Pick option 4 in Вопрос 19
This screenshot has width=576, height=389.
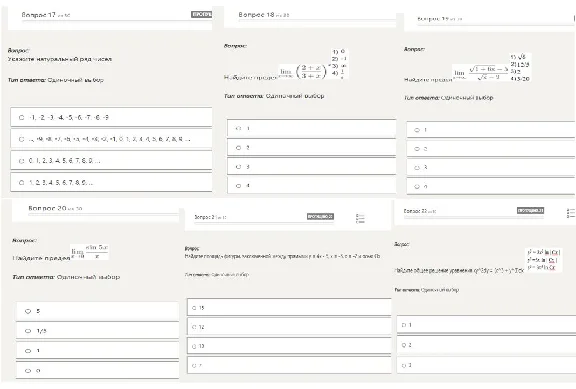point(491,187)
